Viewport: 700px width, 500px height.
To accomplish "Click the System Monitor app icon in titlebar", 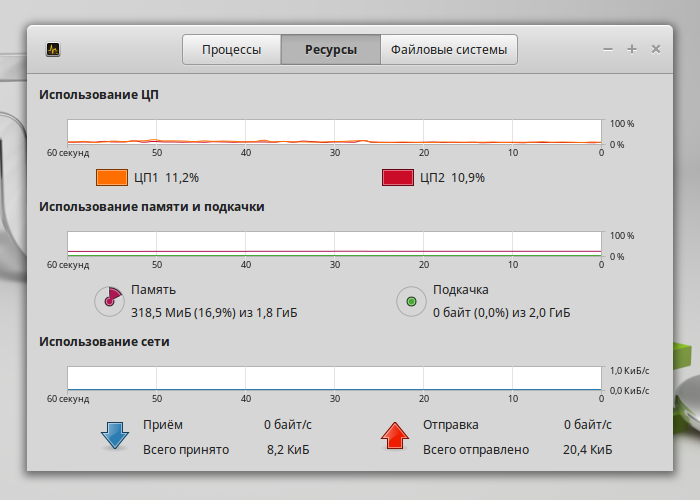I will click(53, 49).
